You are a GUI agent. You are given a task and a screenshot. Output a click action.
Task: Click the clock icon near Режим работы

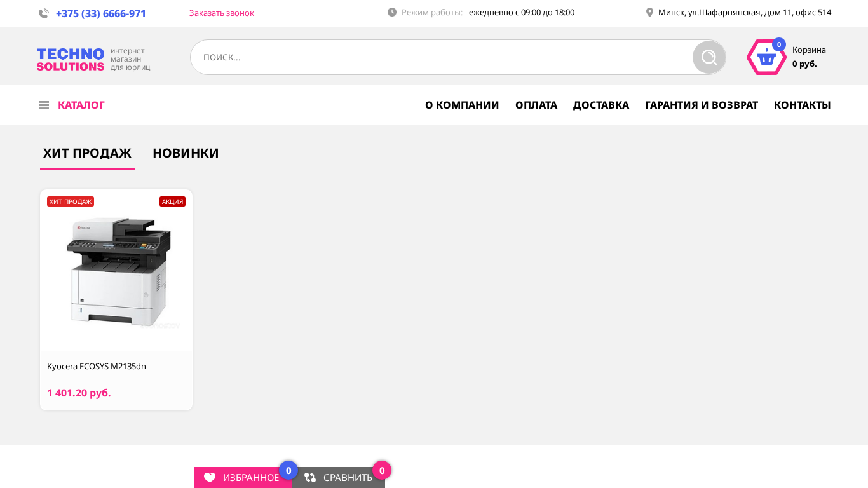tap(392, 12)
